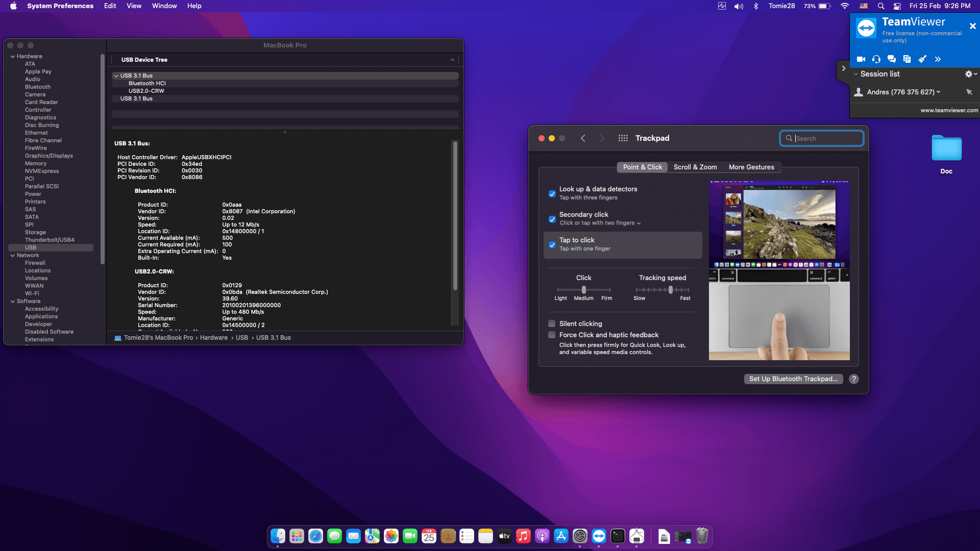Launch Safari from the Dock
This screenshot has width=980, height=551.
click(x=315, y=536)
